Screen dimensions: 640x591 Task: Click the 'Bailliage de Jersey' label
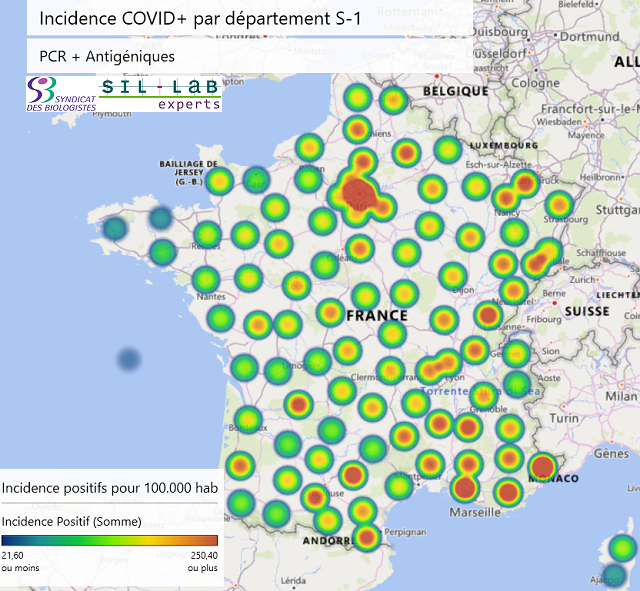pos(189,173)
